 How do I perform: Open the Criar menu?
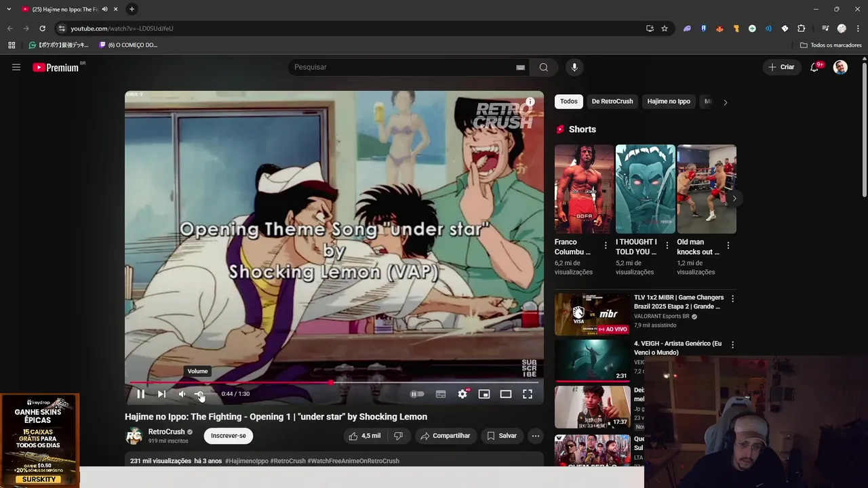(x=781, y=67)
